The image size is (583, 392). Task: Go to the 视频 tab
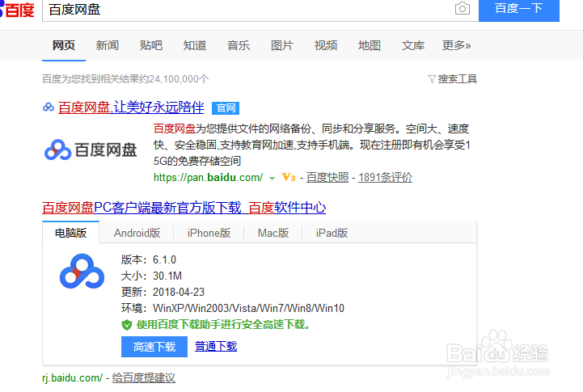pyautogui.click(x=326, y=45)
